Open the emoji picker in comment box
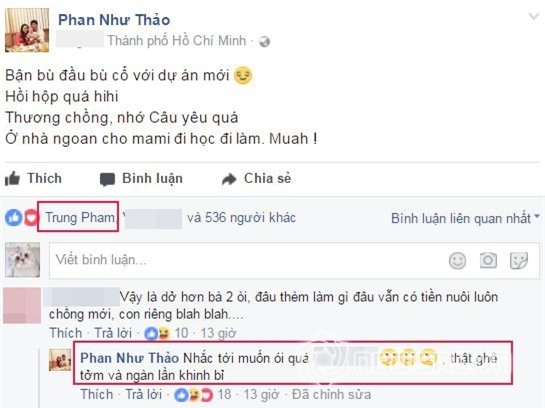 pyautogui.click(x=457, y=260)
